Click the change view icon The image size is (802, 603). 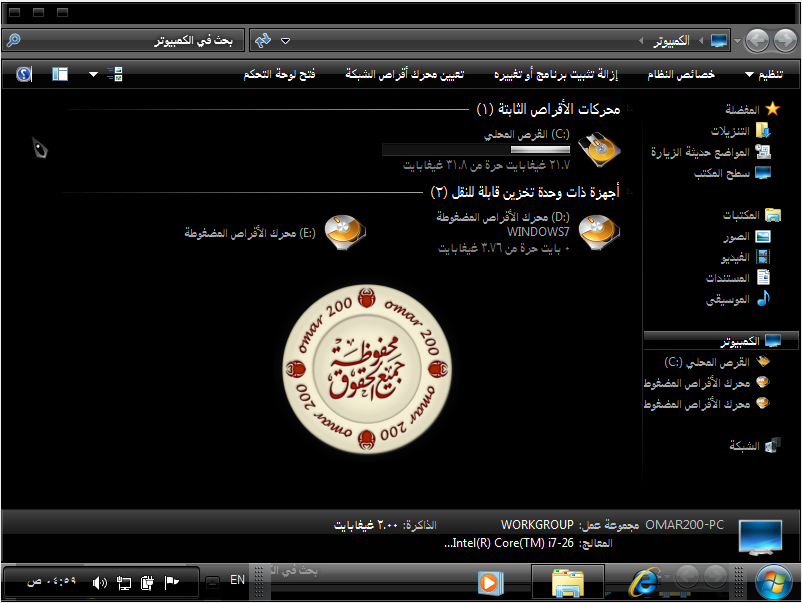tap(115, 74)
